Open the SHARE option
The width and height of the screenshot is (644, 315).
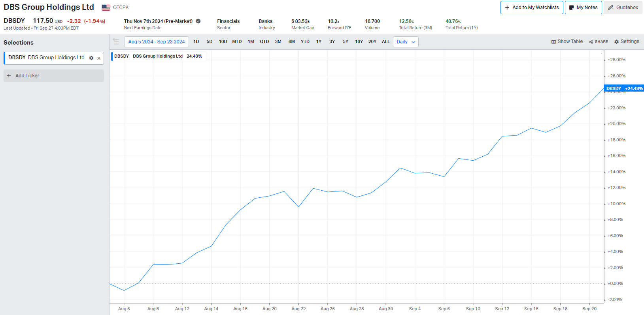coord(599,41)
